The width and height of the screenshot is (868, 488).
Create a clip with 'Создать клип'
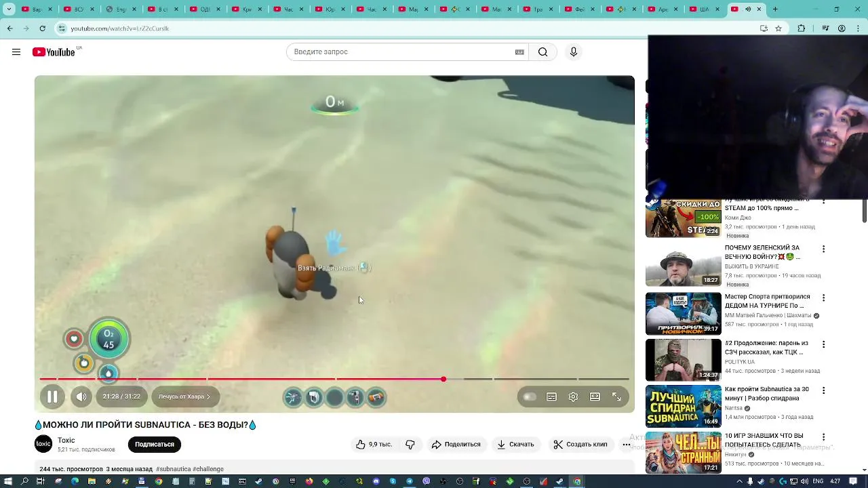coord(580,445)
